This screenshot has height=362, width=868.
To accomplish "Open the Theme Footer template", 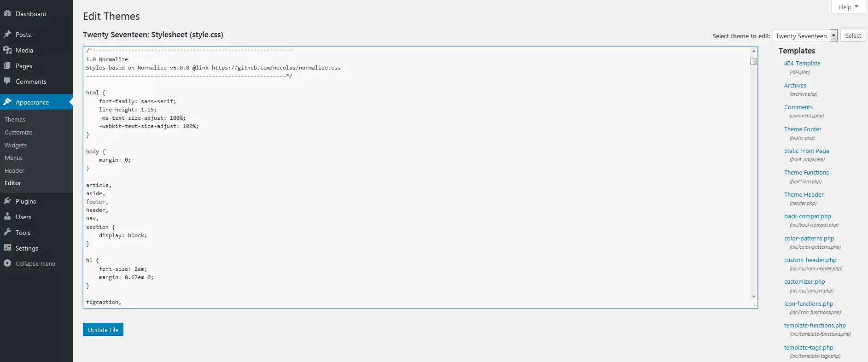I will [x=803, y=129].
